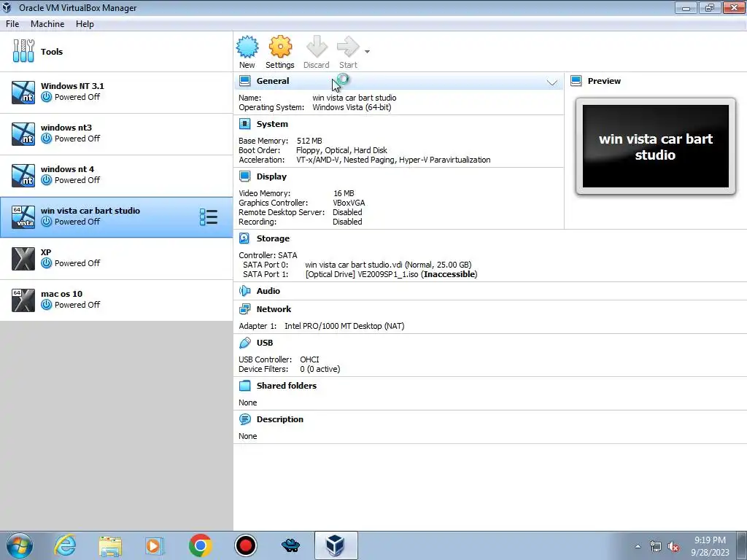Viewport: 747px width, 560px height.
Task: Open the Network settings heading link
Action: tap(274, 309)
